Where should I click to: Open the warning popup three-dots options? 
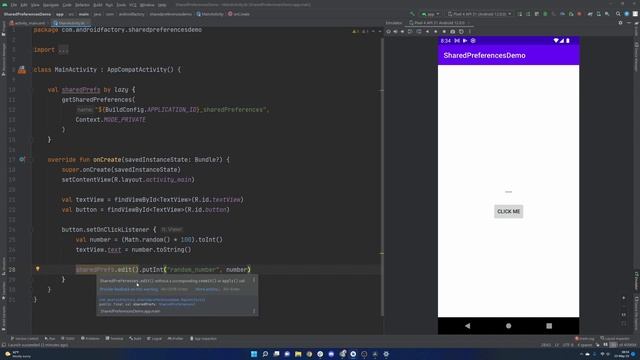(x=254, y=280)
